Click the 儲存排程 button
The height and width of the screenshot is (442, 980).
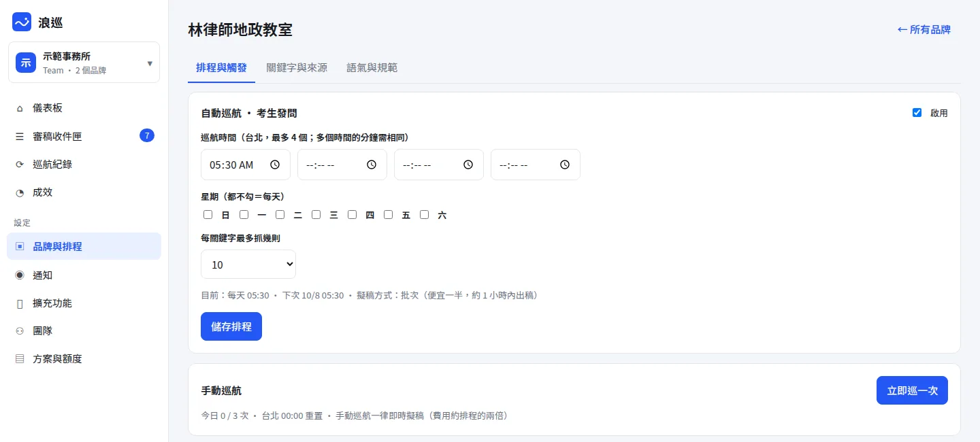231,326
